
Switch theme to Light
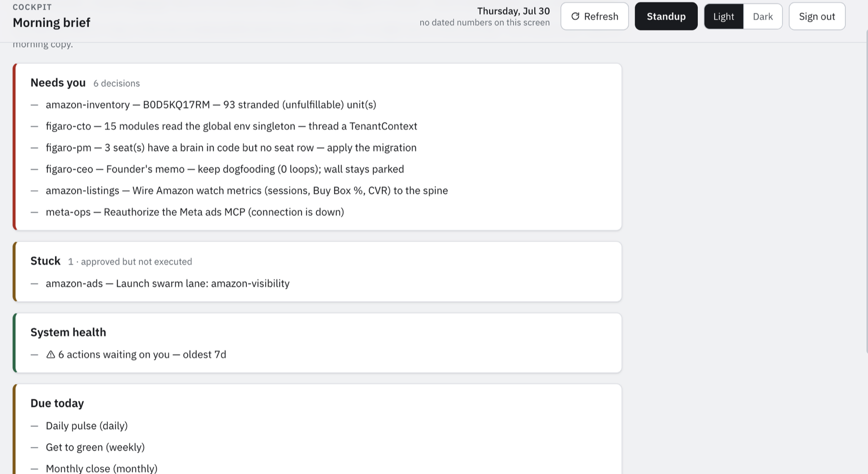pos(723,16)
